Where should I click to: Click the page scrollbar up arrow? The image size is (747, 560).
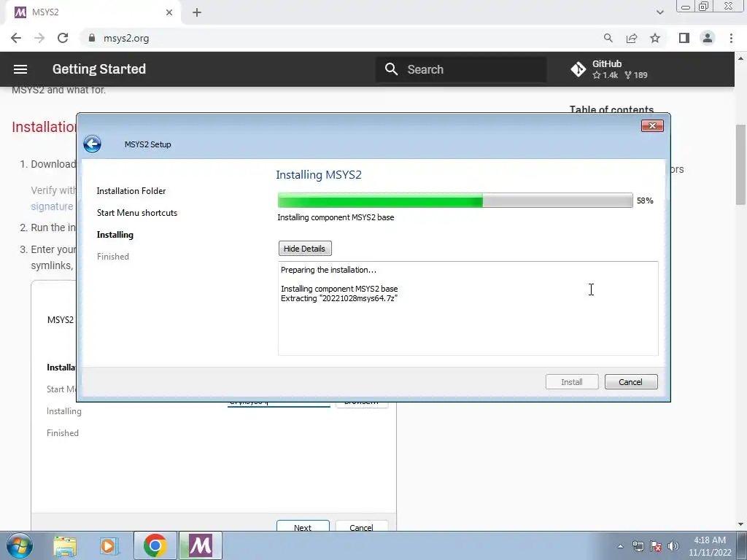click(x=741, y=58)
